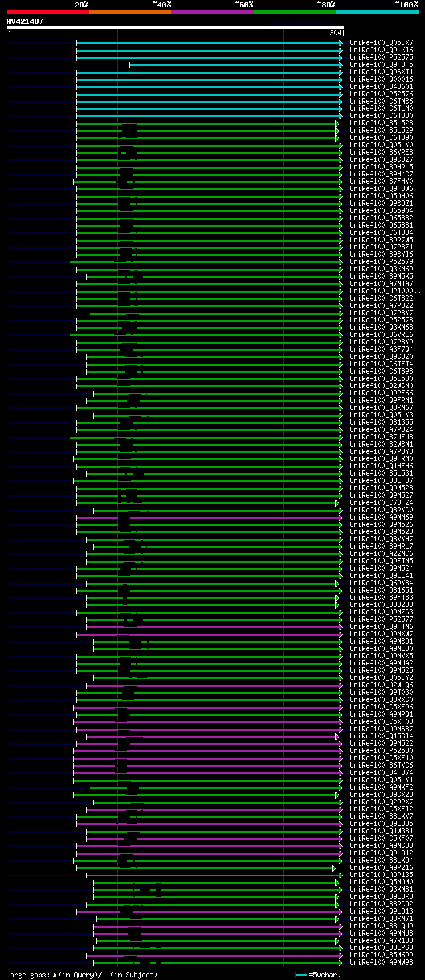Click the arrowhead of the UniRef100_Q9FTN6 row
This screenshot has width=425, height=980.
[341, 627]
